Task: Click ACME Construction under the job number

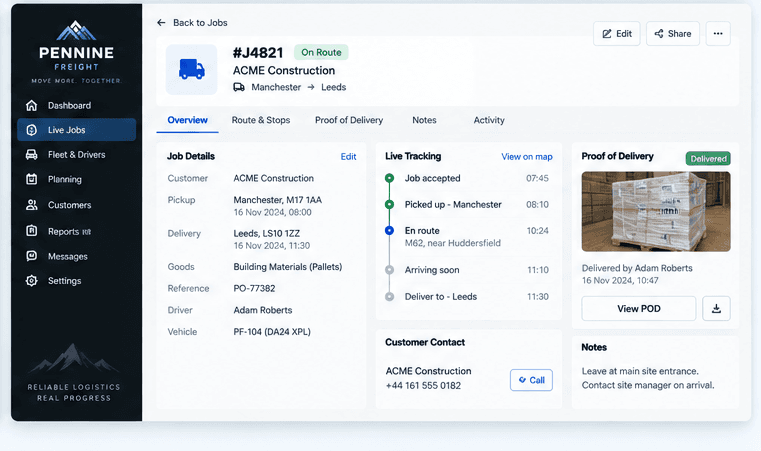Action: 284,70
